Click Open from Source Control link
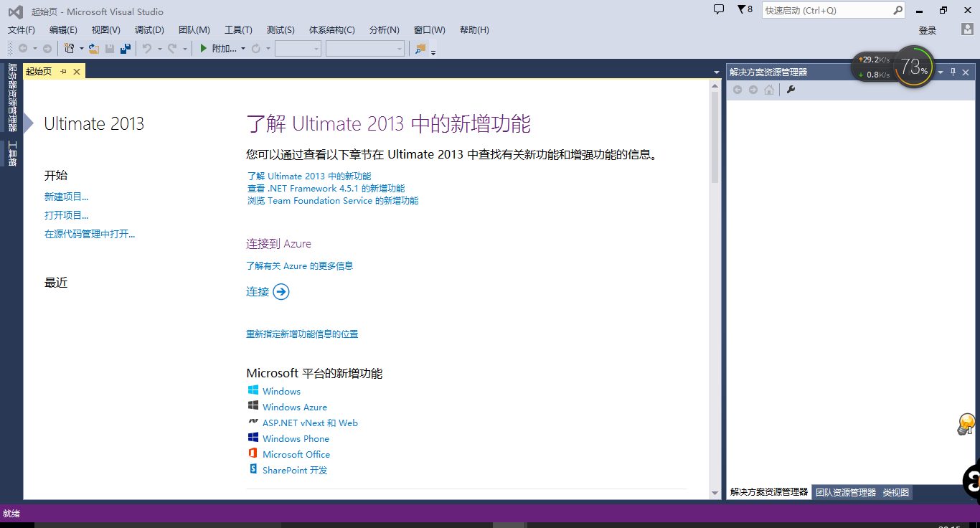The height and width of the screenshot is (528, 980). pyautogui.click(x=90, y=234)
